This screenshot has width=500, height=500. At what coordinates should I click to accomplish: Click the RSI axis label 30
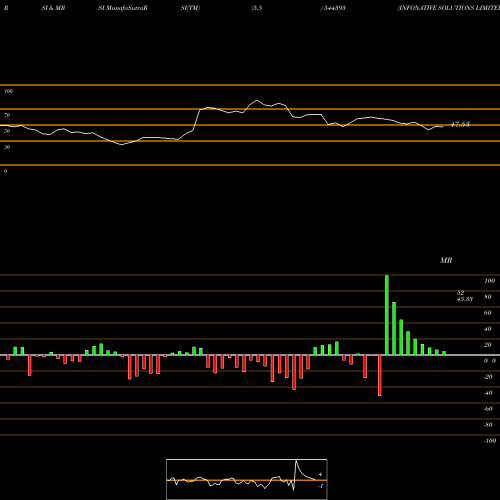click(7, 147)
